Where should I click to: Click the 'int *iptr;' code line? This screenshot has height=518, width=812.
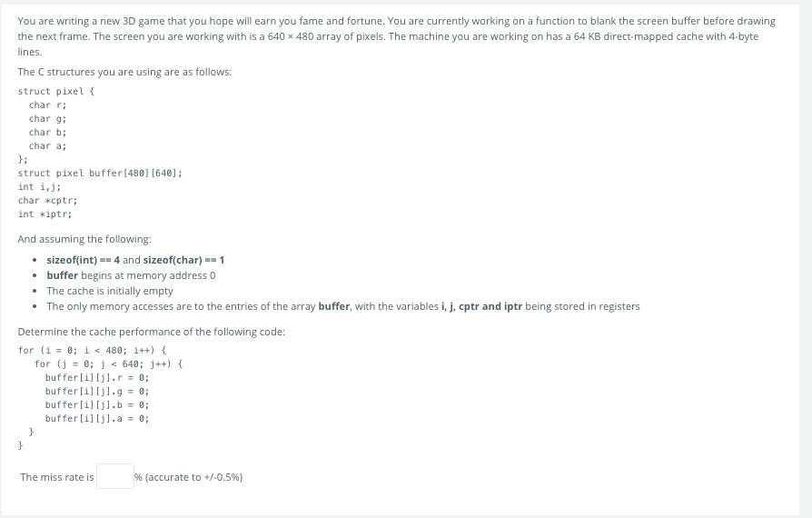[45, 214]
